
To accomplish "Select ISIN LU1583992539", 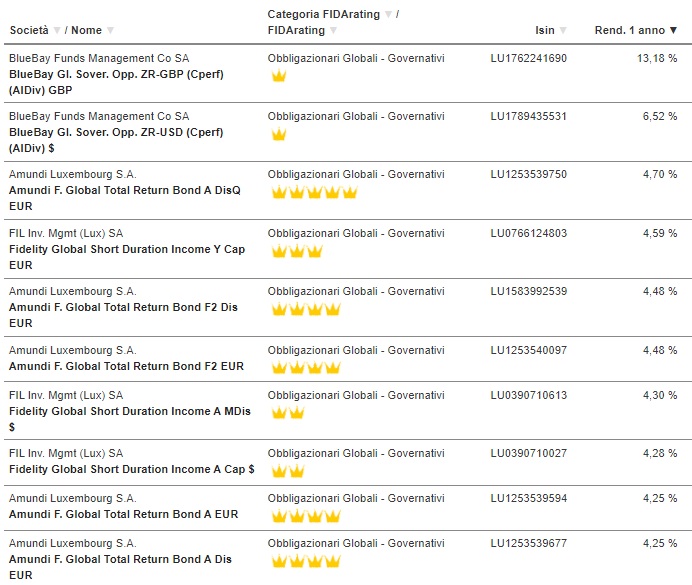I will [528, 291].
